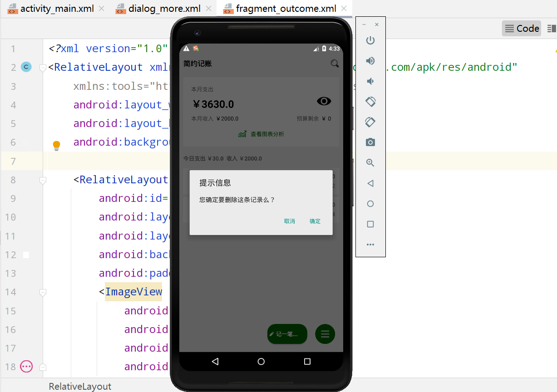
Task: Rotate emulator right
Action: tap(370, 122)
